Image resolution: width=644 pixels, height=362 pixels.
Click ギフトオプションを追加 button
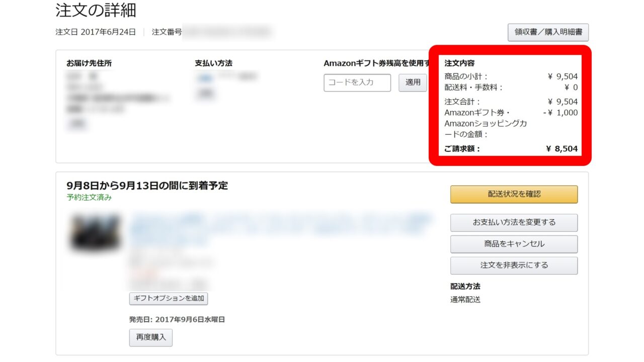pyautogui.click(x=169, y=298)
